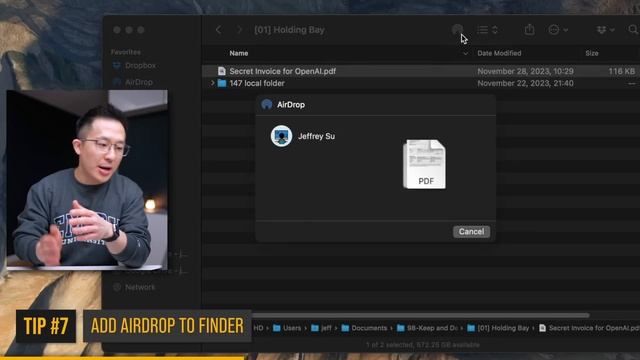This screenshot has width=640, height=360.
Task: Go back with the Finder back arrow
Action: [x=219, y=30]
